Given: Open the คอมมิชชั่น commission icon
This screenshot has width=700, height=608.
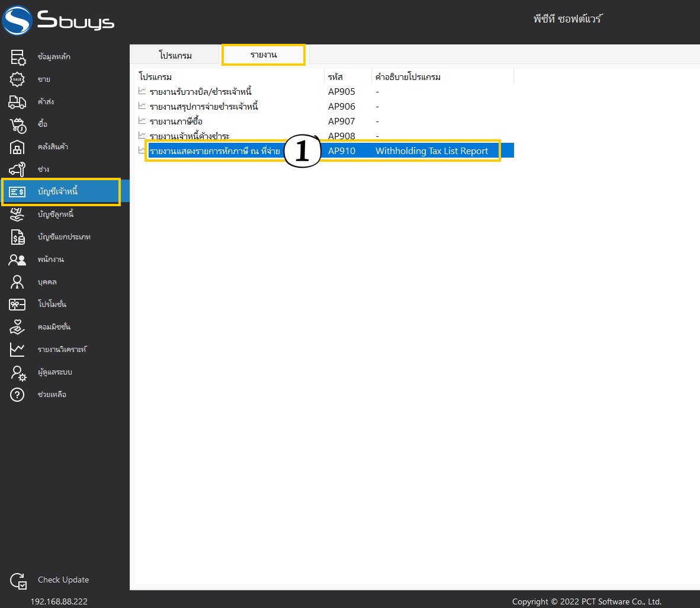Looking at the screenshot, I should (17, 327).
